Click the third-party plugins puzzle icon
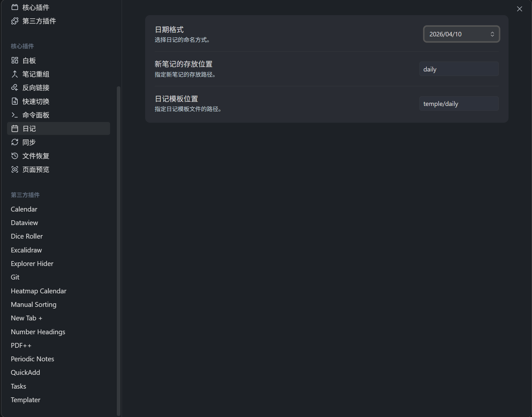 pyautogui.click(x=15, y=21)
